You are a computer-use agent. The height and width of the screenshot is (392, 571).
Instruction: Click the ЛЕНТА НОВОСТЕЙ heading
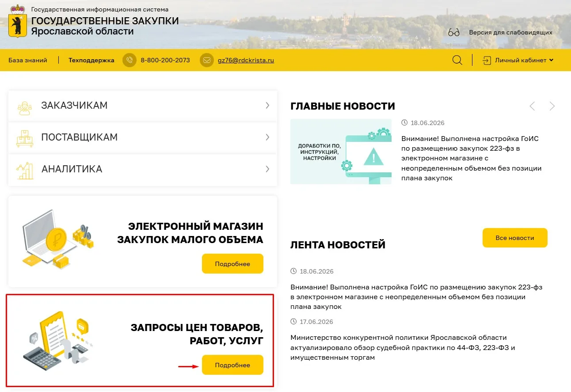pos(338,245)
